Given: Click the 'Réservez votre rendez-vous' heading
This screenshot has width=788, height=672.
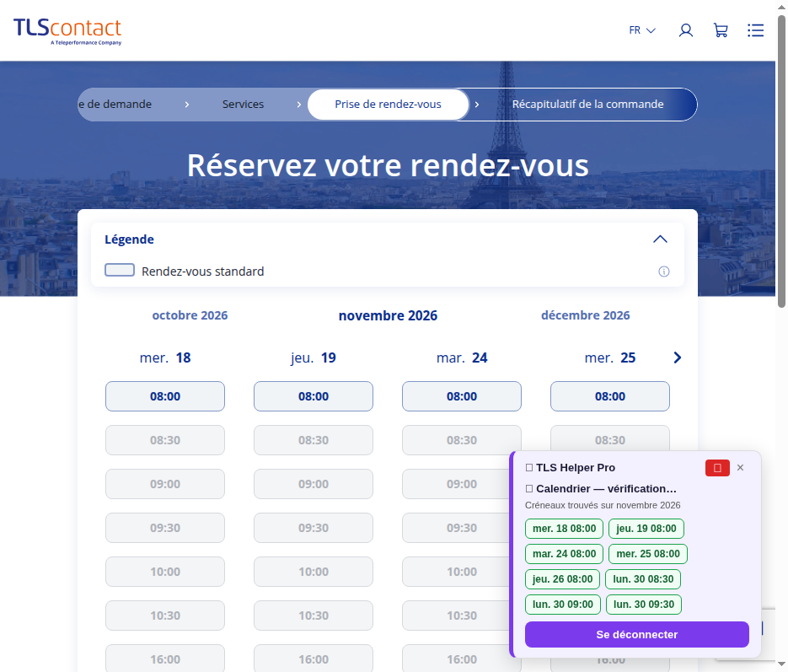Looking at the screenshot, I should 388,165.
